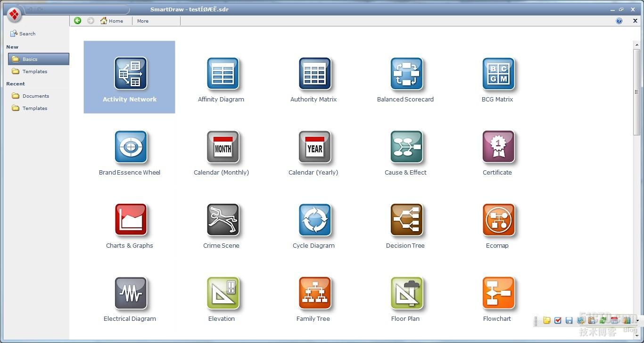Select the Elevation template icon
Screen dimensions: 644x343
[223, 293]
